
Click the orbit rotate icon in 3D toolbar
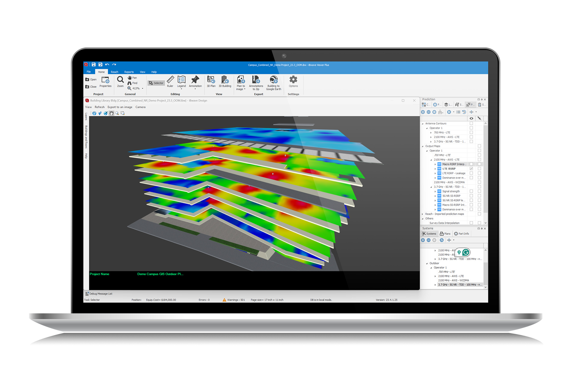coord(94,113)
